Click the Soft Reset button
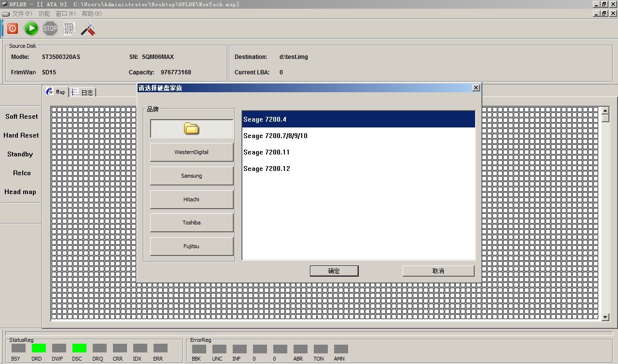The image size is (618, 364). click(x=21, y=116)
